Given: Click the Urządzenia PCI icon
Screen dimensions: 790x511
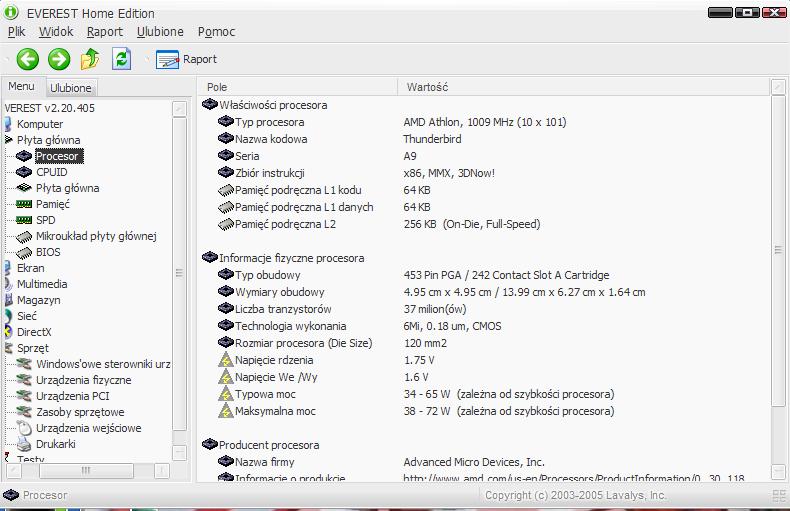Looking at the screenshot, I should coord(24,396).
